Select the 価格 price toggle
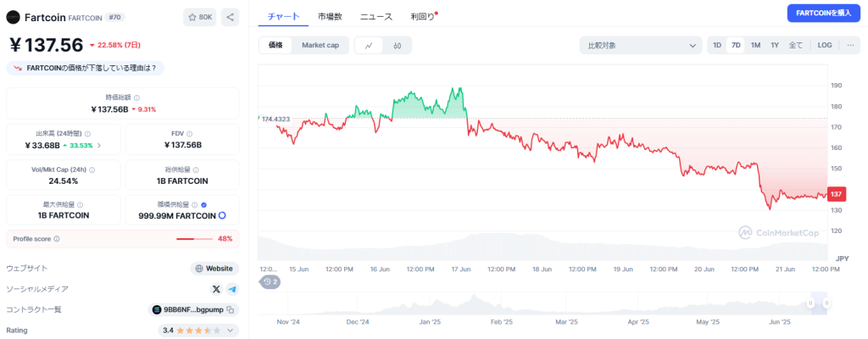 click(x=275, y=45)
